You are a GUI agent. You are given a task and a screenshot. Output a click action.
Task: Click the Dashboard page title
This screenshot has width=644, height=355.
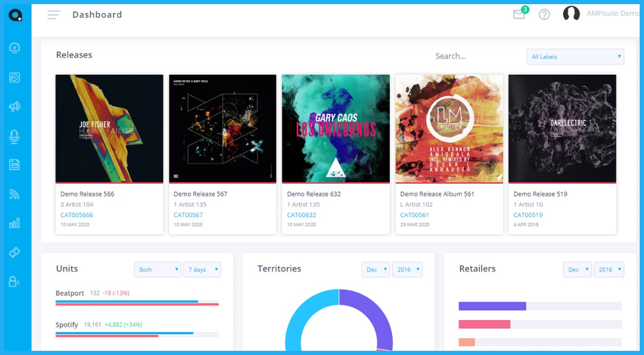tap(97, 15)
